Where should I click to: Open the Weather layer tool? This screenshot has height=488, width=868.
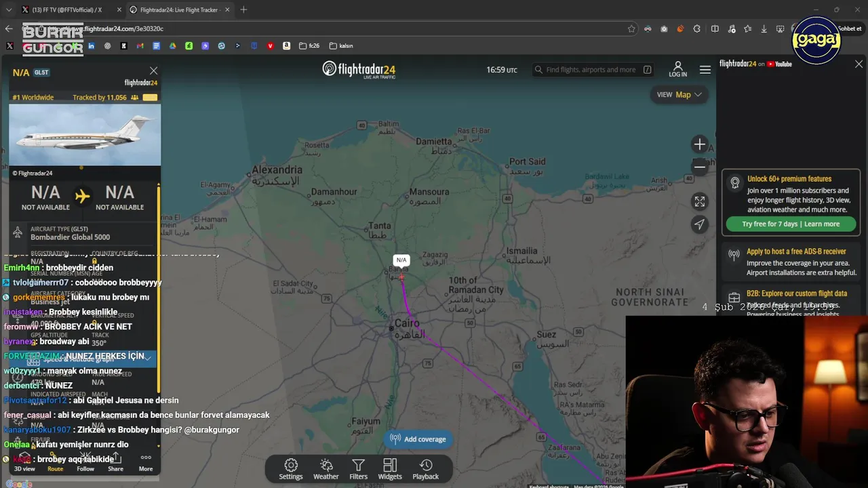click(x=326, y=468)
